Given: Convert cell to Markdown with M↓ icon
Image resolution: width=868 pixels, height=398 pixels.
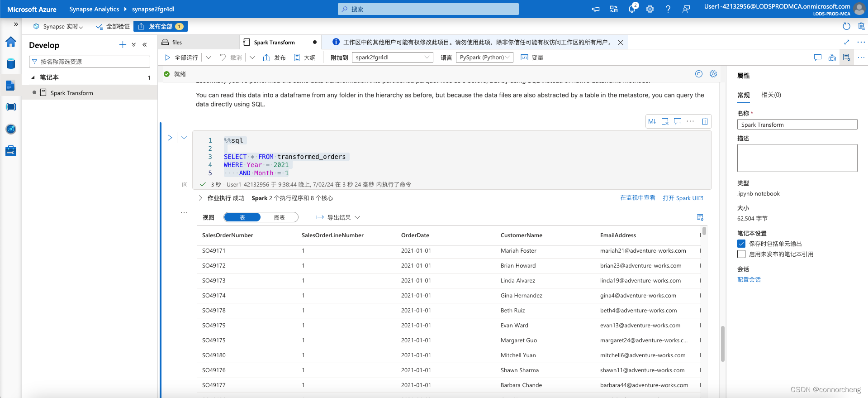Looking at the screenshot, I should 652,121.
